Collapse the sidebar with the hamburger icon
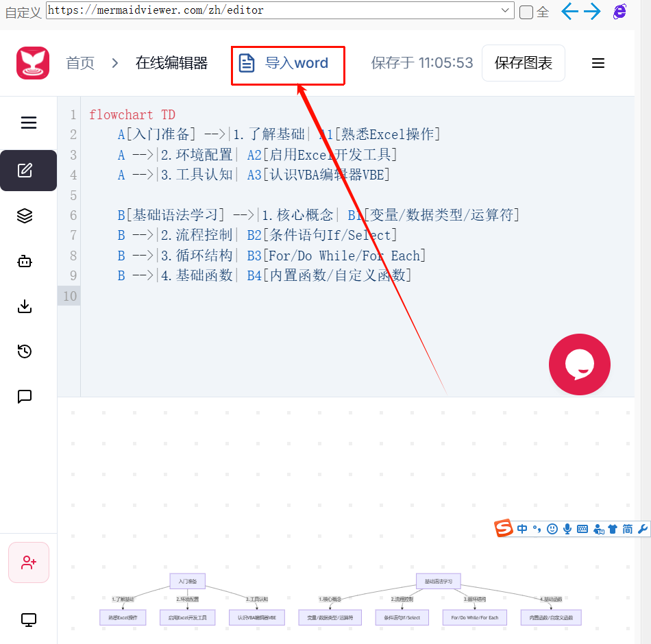Viewport: 651px width, 644px height. [x=28, y=123]
